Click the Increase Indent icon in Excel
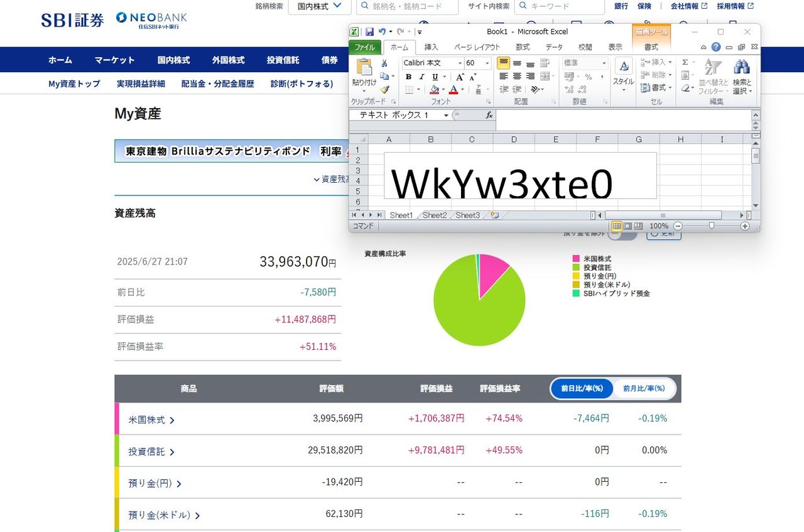The image size is (804, 532). click(x=517, y=90)
